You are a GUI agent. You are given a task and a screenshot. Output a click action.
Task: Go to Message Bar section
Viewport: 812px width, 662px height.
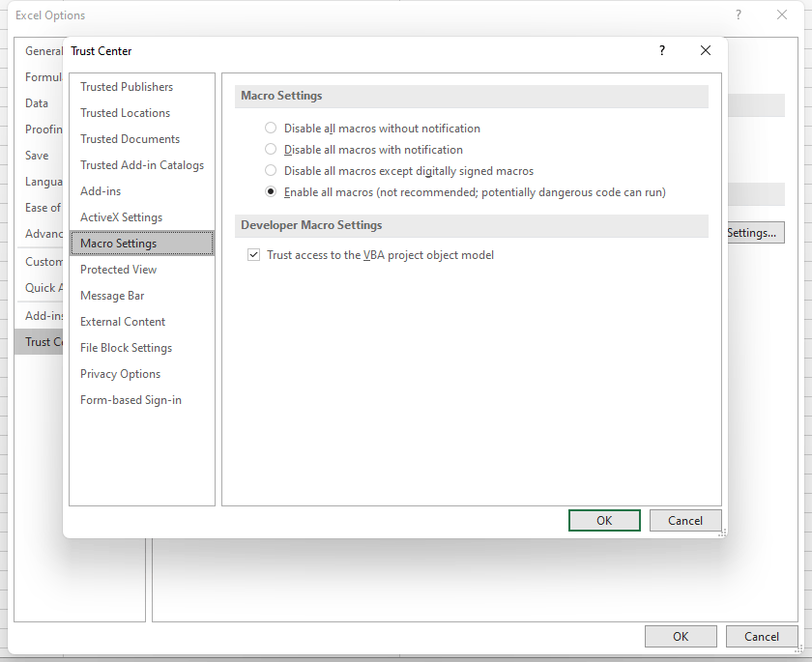pos(142,296)
